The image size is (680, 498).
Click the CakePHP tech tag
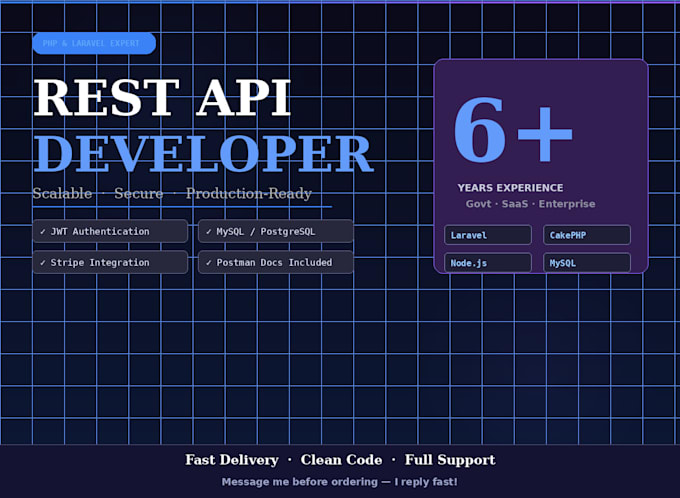pos(587,235)
